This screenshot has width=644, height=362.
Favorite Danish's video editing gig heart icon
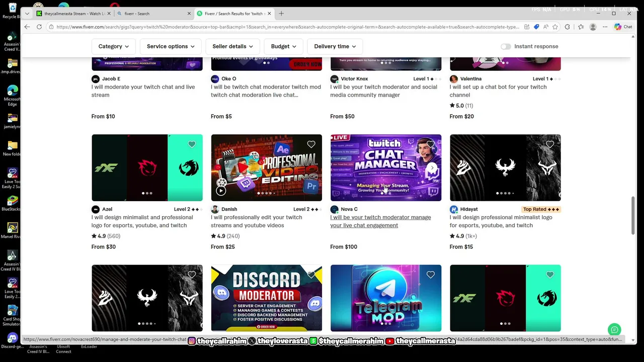311,144
